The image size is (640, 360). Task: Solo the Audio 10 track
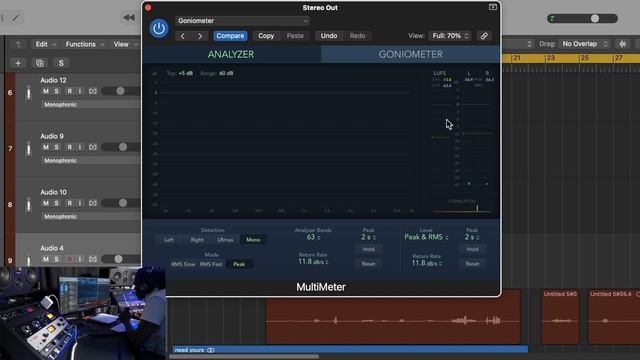[57, 203]
